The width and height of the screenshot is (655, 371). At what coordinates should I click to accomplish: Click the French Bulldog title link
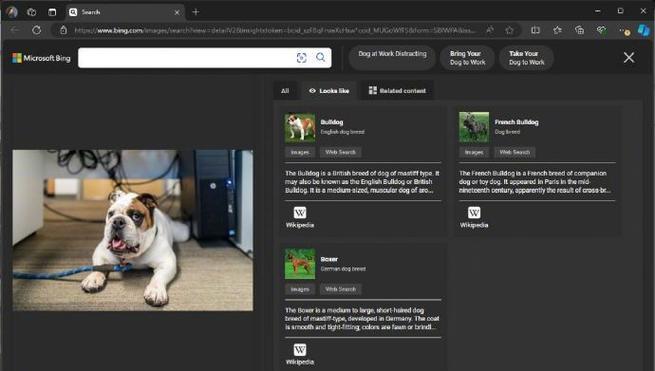[x=516, y=122]
